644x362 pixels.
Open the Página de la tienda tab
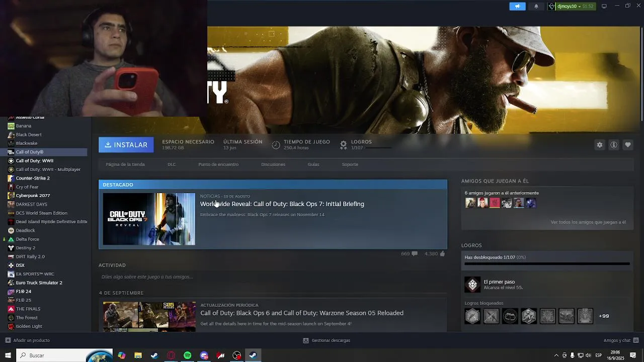tap(125, 164)
